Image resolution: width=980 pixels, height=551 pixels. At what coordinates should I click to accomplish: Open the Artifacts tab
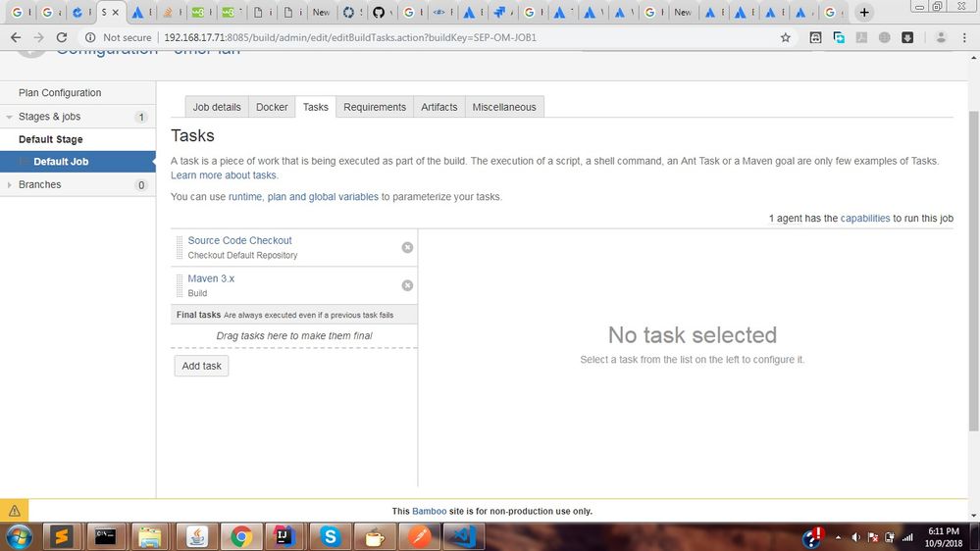coord(438,107)
